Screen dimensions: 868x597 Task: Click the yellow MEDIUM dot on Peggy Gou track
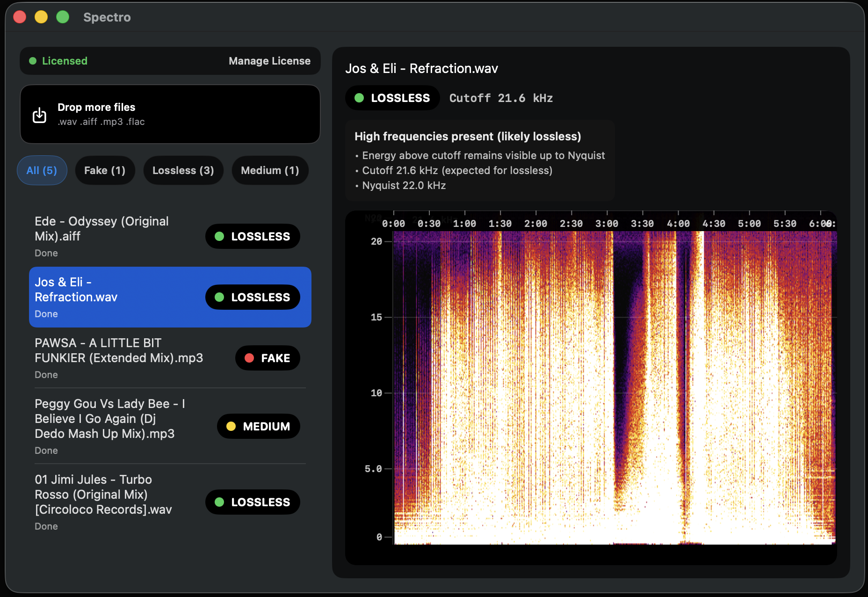231,426
